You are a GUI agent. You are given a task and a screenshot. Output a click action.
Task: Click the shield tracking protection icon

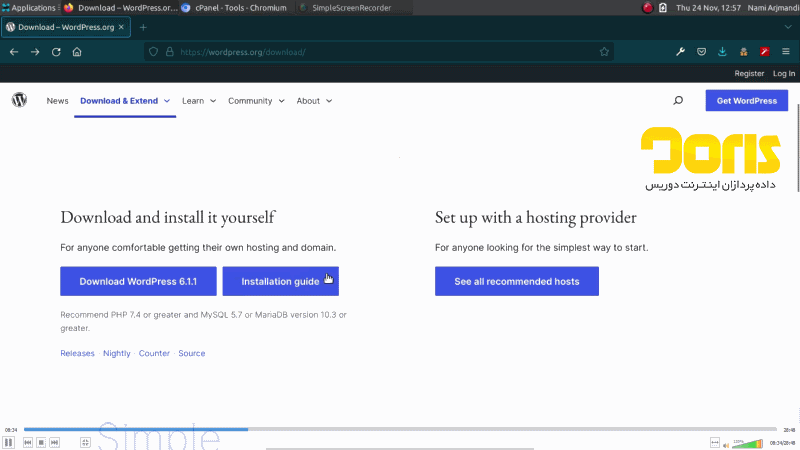[x=153, y=52]
